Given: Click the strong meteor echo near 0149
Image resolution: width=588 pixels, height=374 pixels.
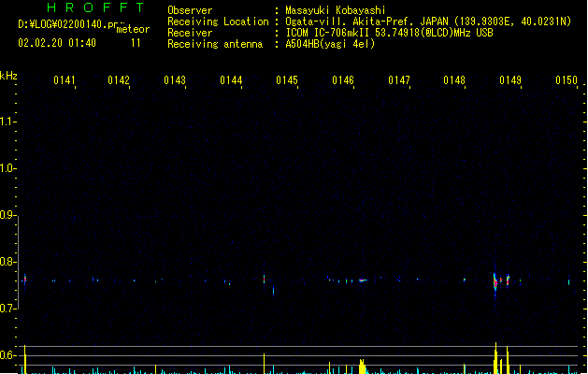Looking at the screenshot, I should coord(495,282).
